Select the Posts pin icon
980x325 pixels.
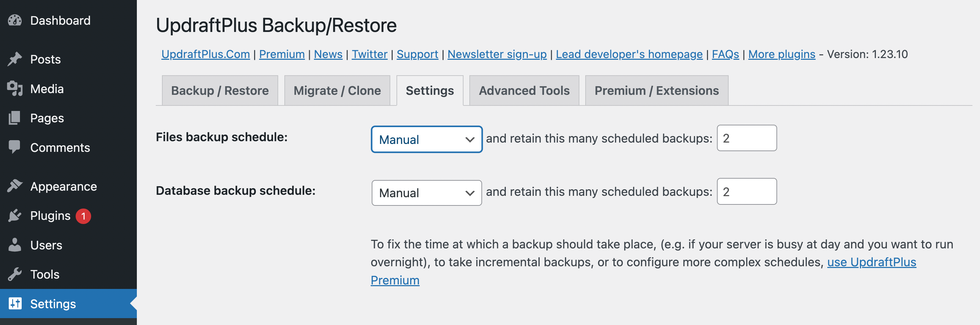click(14, 59)
